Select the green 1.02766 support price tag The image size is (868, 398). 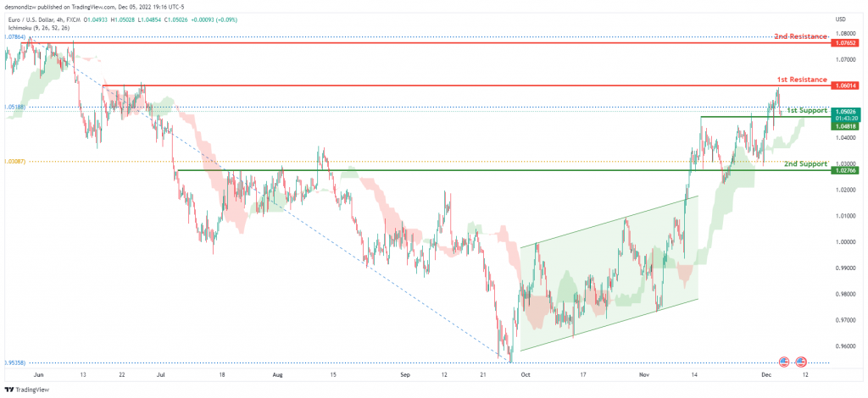[845, 171]
